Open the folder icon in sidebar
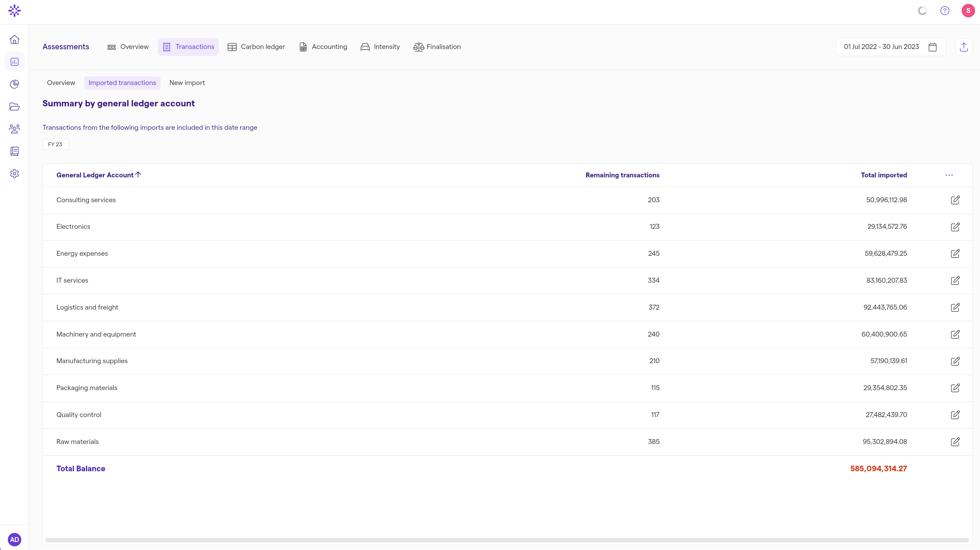Image resolution: width=980 pixels, height=550 pixels. click(x=14, y=107)
